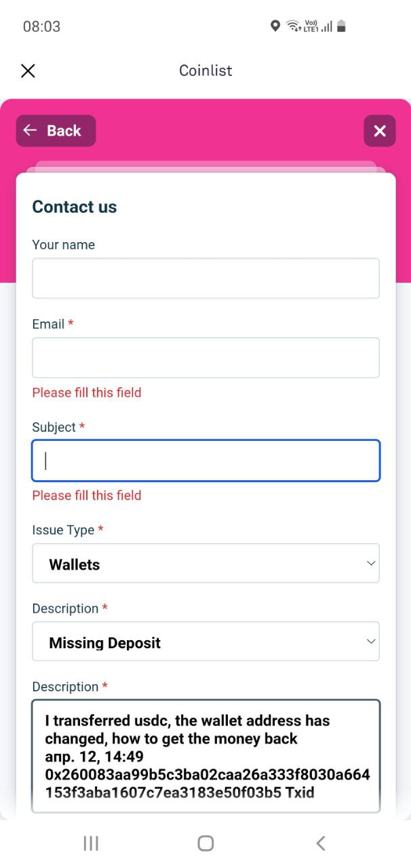Tap the signal strength bars icon
Screen dimensions: 411x868
[x=327, y=27]
